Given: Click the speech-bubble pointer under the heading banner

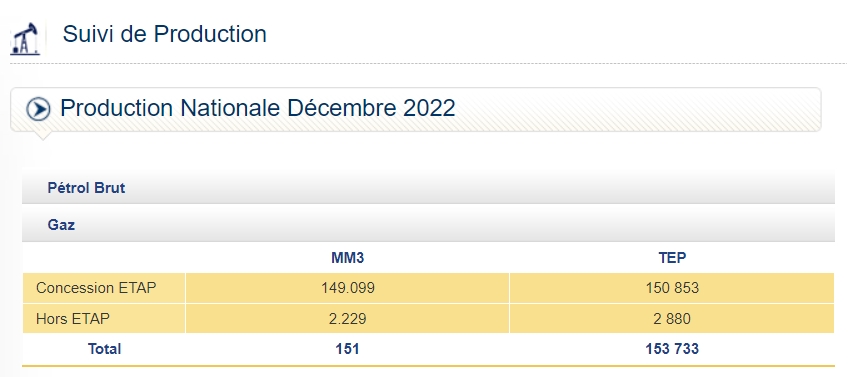Looking at the screenshot, I should coord(42,135).
